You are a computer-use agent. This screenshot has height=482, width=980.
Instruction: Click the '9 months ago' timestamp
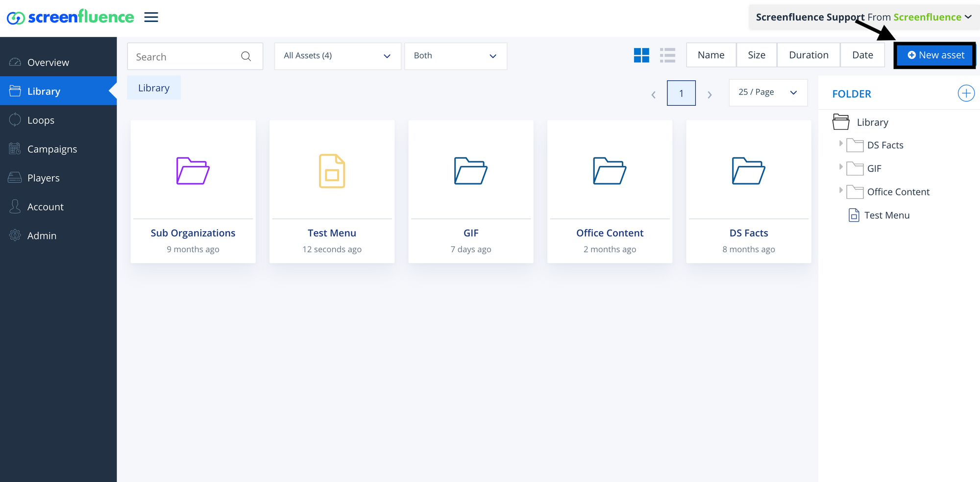[193, 249]
